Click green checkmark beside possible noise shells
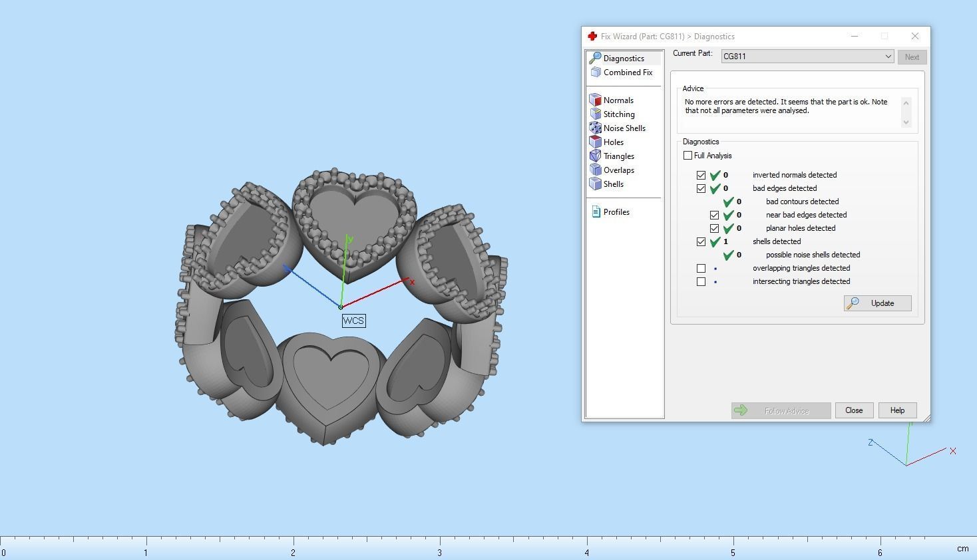Image resolution: width=977 pixels, height=560 pixels. click(x=729, y=255)
